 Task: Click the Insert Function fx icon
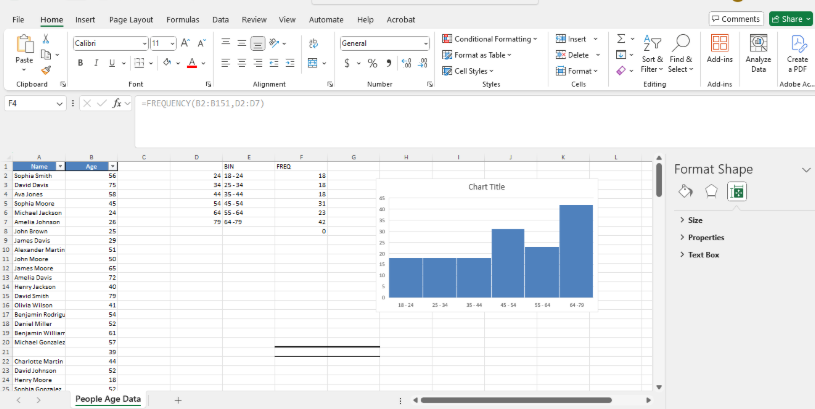118,103
